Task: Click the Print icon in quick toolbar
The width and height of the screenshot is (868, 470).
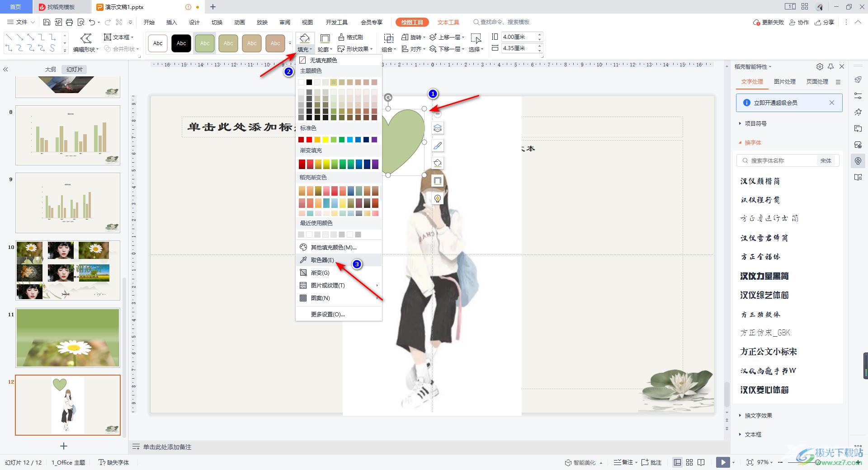Action: (x=69, y=22)
